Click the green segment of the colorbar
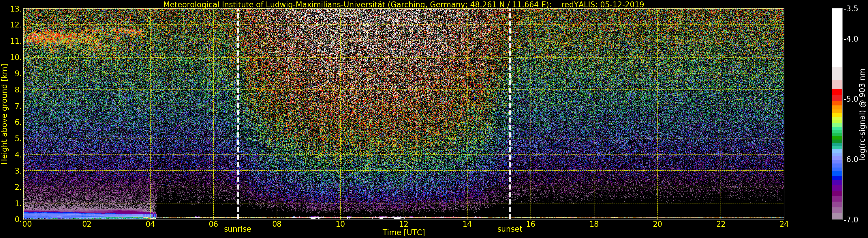868x238 pixels. pos(837,138)
